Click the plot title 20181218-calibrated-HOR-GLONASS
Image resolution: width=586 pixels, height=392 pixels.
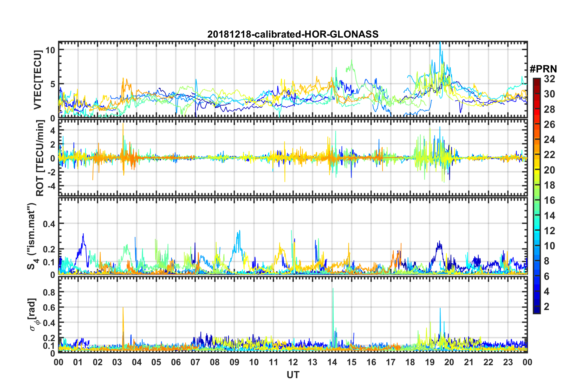click(x=293, y=34)
